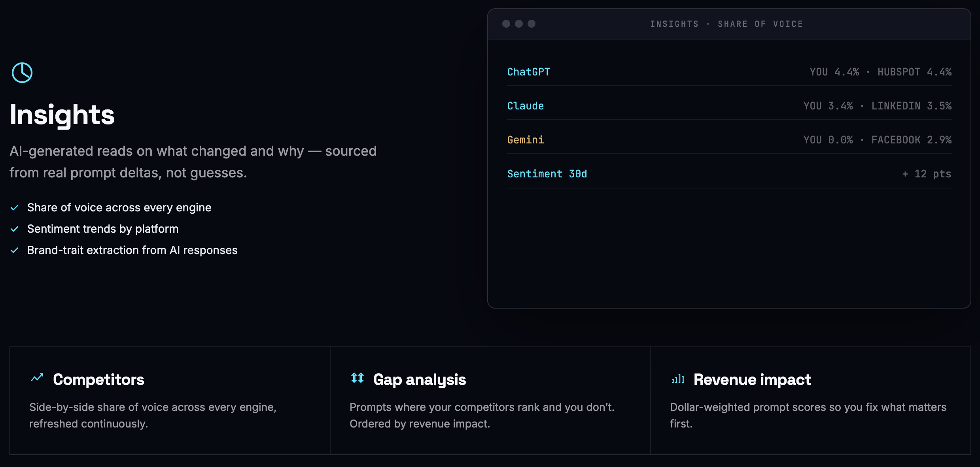Click the Revenue impact bar chart icon

(x=678, y=379)
